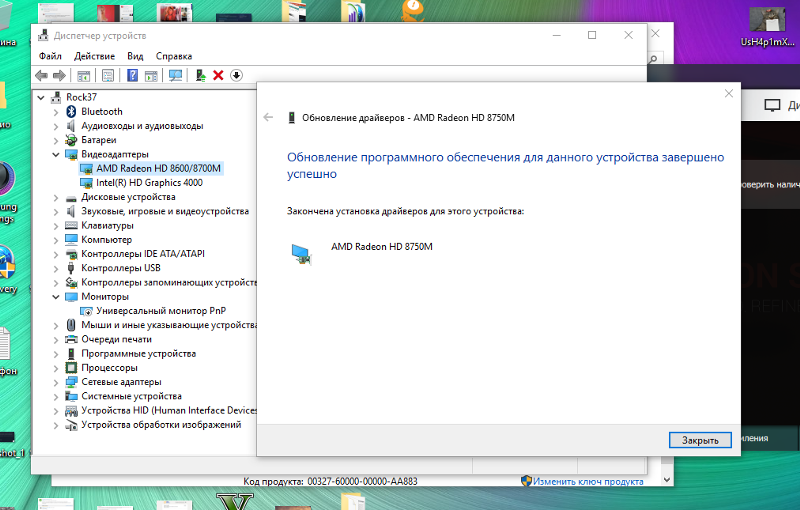The image size is (800, 510).
Task: Click the Батареи battery icon
Action: (71, 140)
